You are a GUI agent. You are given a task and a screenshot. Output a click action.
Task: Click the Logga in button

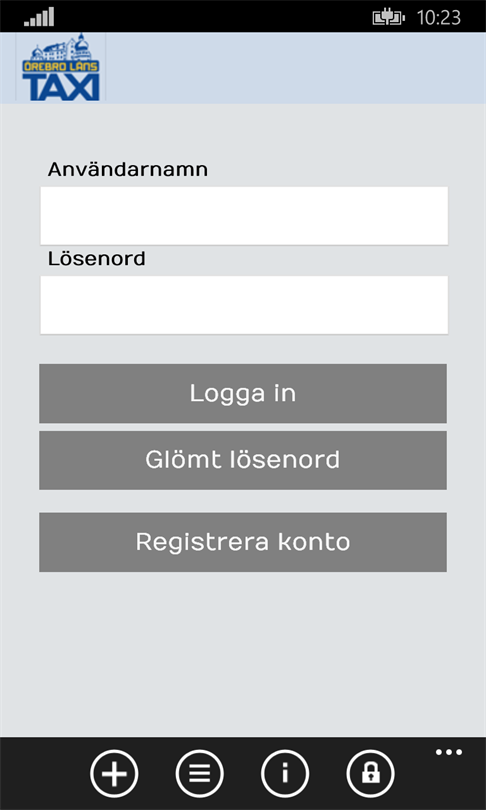point(243,393)
